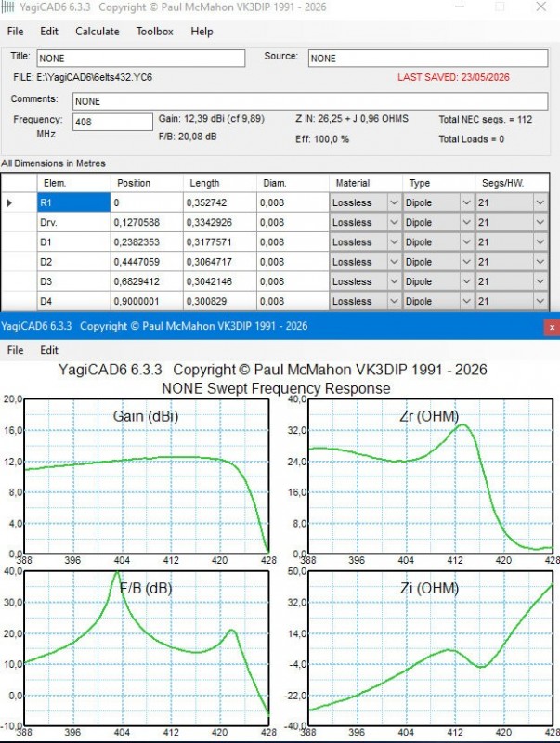Viewport: 560px width, 743px height.
Task: Click the Material column header
Action: point(366,183)
